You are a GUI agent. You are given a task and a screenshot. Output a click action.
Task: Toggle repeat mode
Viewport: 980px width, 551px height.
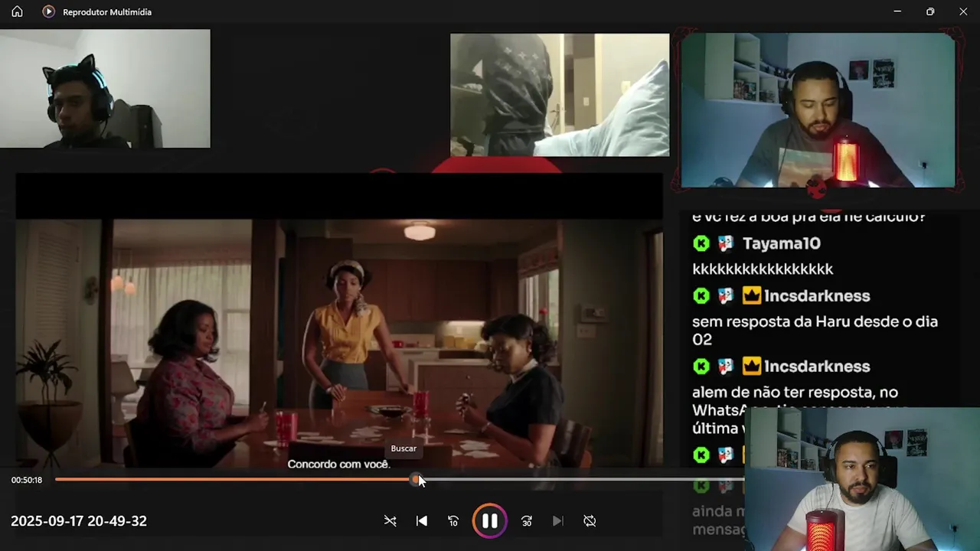[590, 521]
